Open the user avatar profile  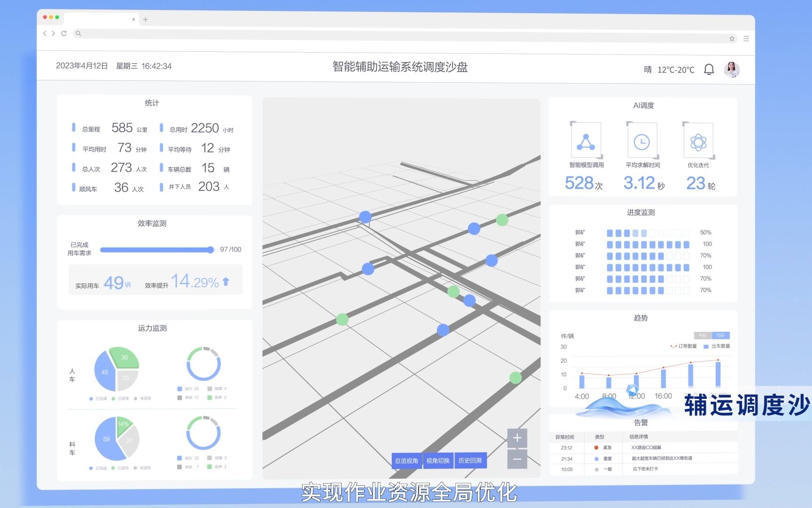click(732, 70)
